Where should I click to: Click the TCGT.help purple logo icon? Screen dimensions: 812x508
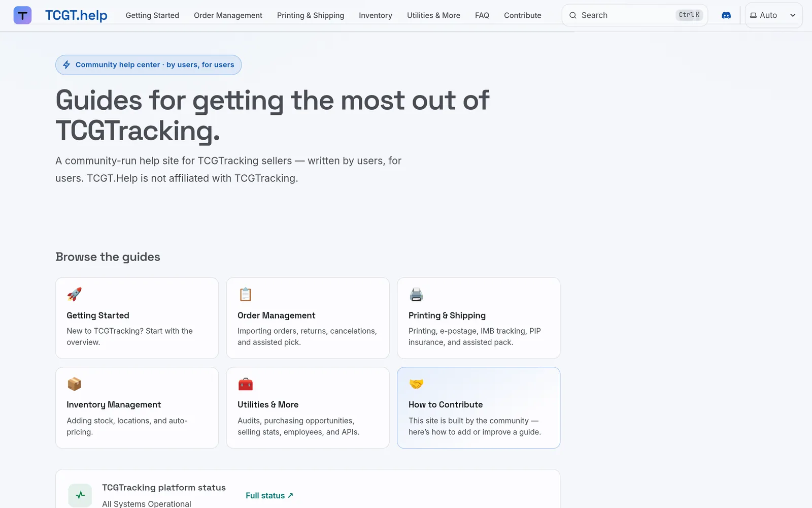tap(22, 15)
